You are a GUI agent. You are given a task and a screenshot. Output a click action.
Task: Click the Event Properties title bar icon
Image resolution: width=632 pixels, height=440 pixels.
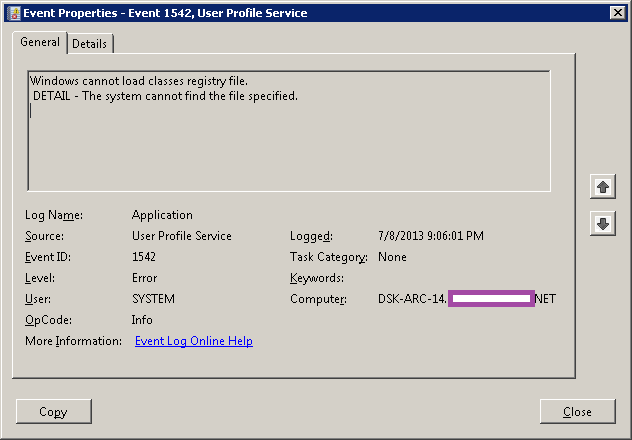[12, 13]
